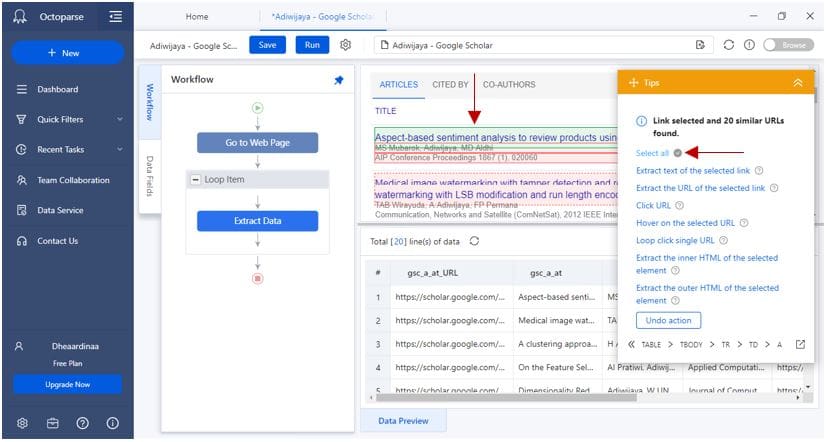This screenshot has height=442, width=826.
Task: Click the settings gear next to Run
Action: coord(346,45)
